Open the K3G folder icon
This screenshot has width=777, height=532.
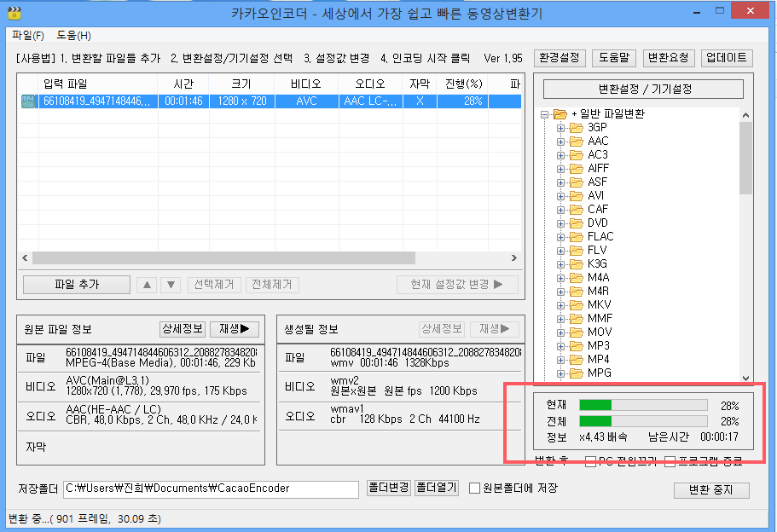576,264
